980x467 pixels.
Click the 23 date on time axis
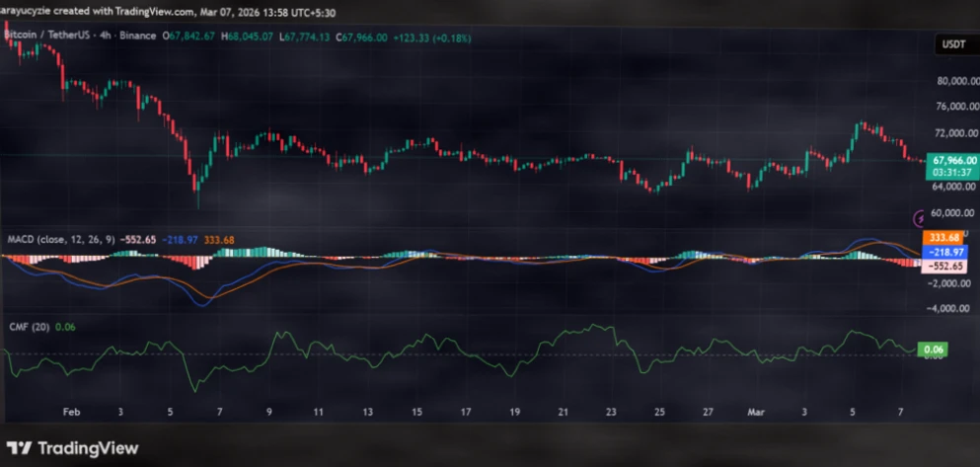coord(612,410)
